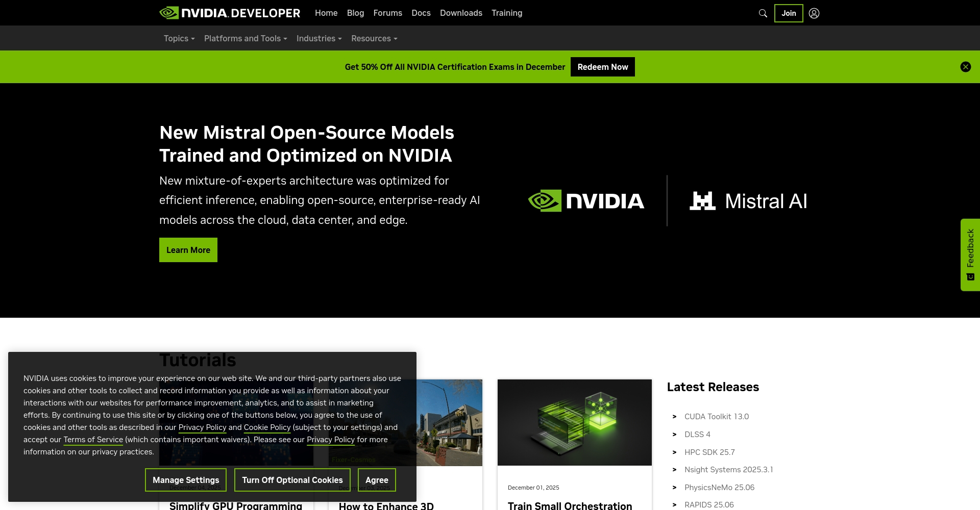Image resolution: width=980 pixels, height=510 pixels.
Task: Click the large NVIDIA logo in hero banner
Action: (x=586, y=201)
